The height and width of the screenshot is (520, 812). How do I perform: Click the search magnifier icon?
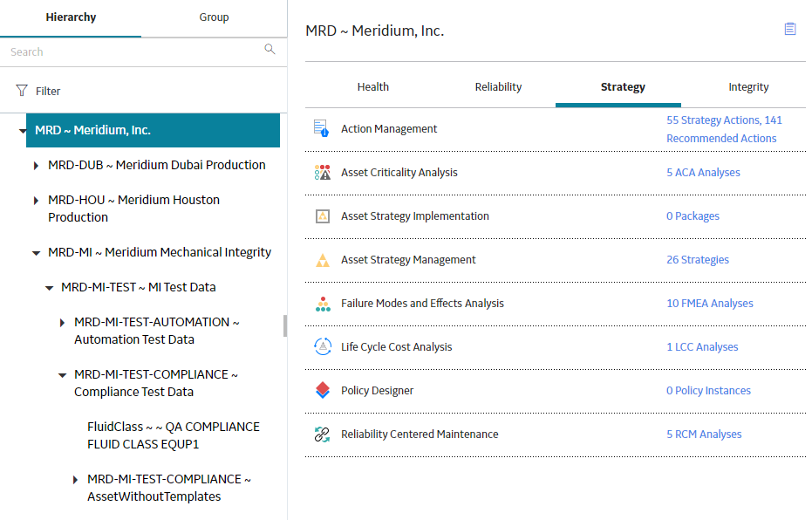click(270, 49)
